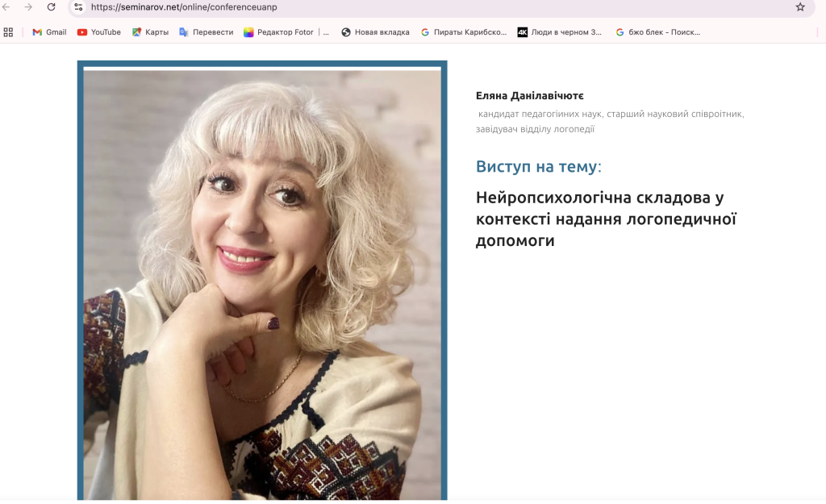
Task: Open site information icon in address bar
Action: click(x=78, y=6)
